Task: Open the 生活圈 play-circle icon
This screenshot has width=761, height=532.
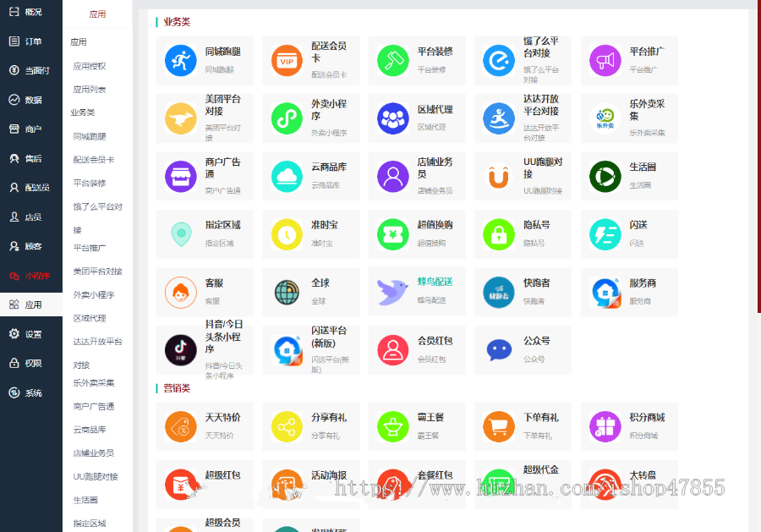Action: pos(605,177)
